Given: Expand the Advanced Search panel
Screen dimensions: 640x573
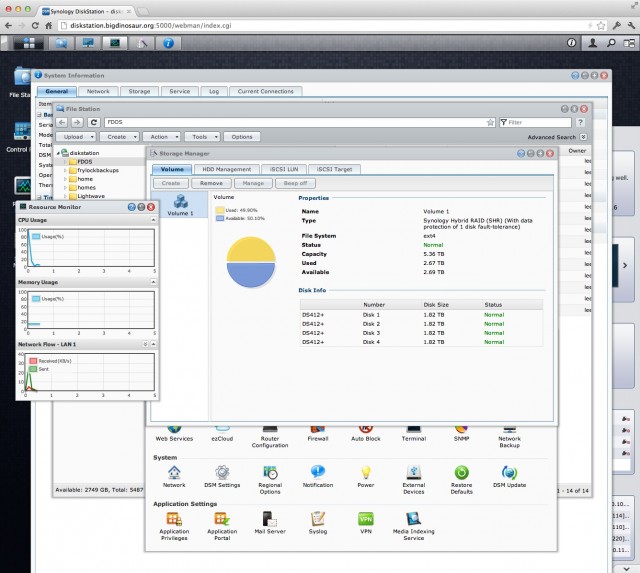Looking at the screenshot, I should [584, 137].
